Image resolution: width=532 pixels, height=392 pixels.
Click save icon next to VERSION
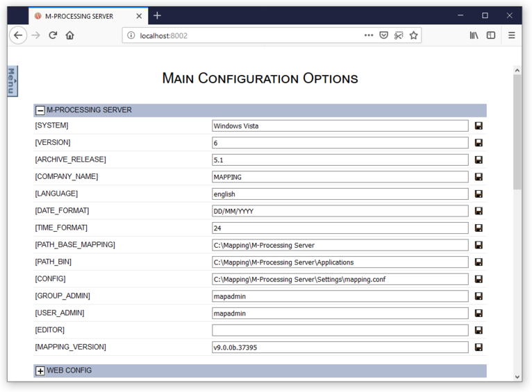(479, 143)
